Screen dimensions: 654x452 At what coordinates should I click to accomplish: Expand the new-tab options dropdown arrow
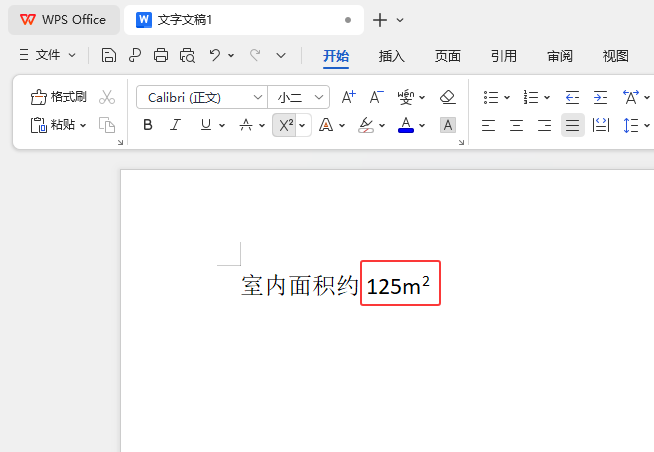[400, 20]
